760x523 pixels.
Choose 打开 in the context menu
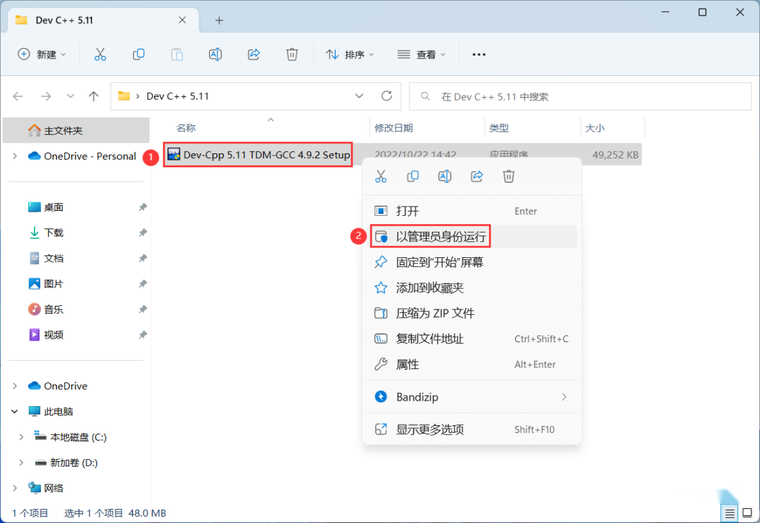(472, 211)
